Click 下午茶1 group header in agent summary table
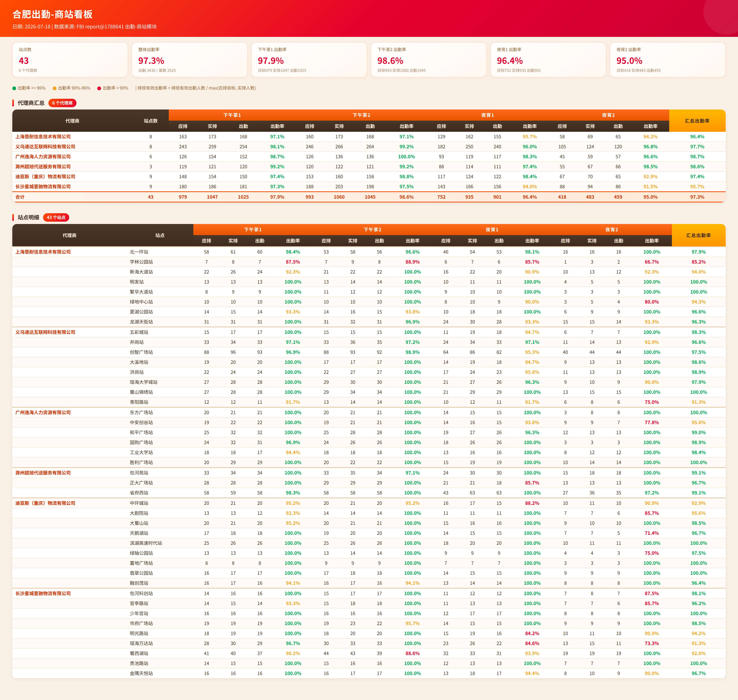738x700 pixels. coord(232,115)
